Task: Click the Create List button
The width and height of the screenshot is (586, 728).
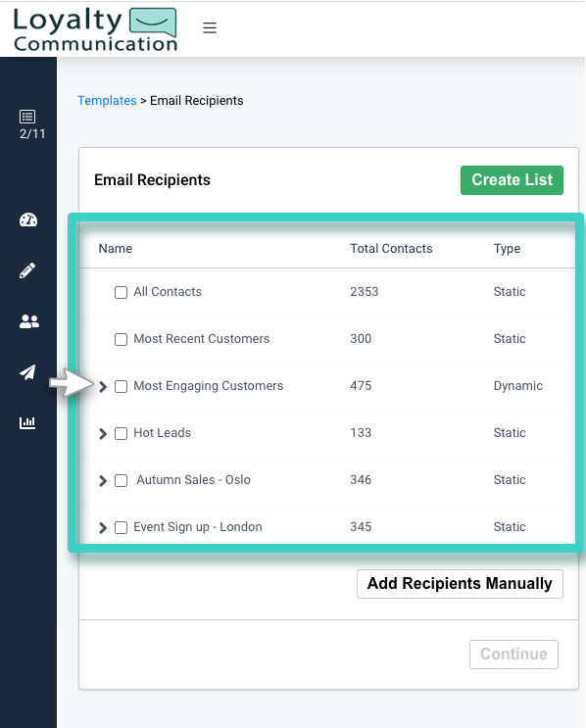Action: click(512, 180)
